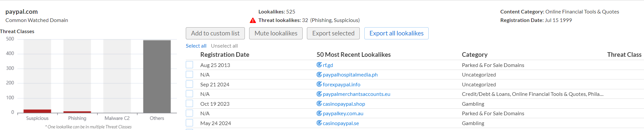Click the Category column header
Image resolution: width=644 pixels, height=130 pixels.
[475, 54]
